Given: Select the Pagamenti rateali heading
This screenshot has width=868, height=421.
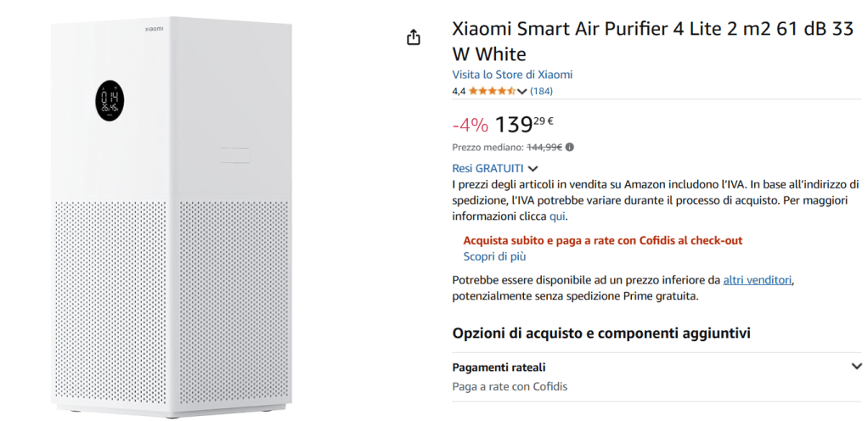Looking at the screenshot, I should pos(499,368).
